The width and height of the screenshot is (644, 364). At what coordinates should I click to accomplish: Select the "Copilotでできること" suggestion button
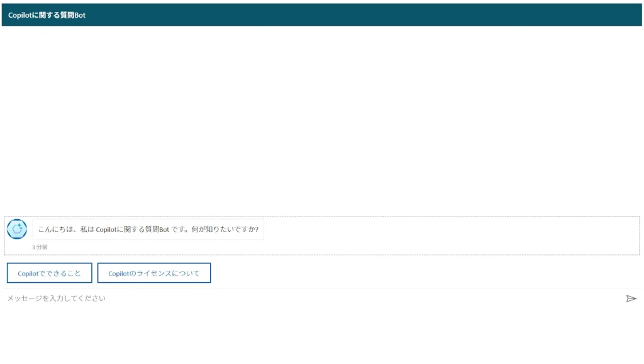[x=50, y=273]
